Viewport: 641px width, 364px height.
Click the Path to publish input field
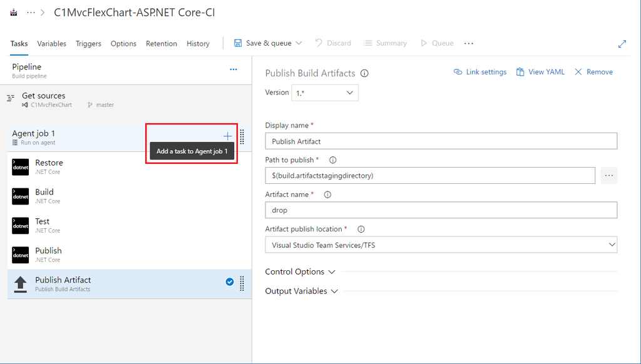430,176
